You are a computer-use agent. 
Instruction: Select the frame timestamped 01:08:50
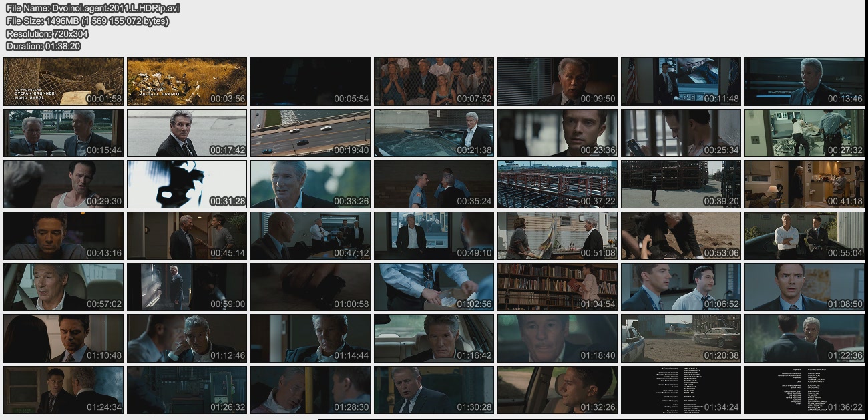pyautogui.click(x=805, y=287)
